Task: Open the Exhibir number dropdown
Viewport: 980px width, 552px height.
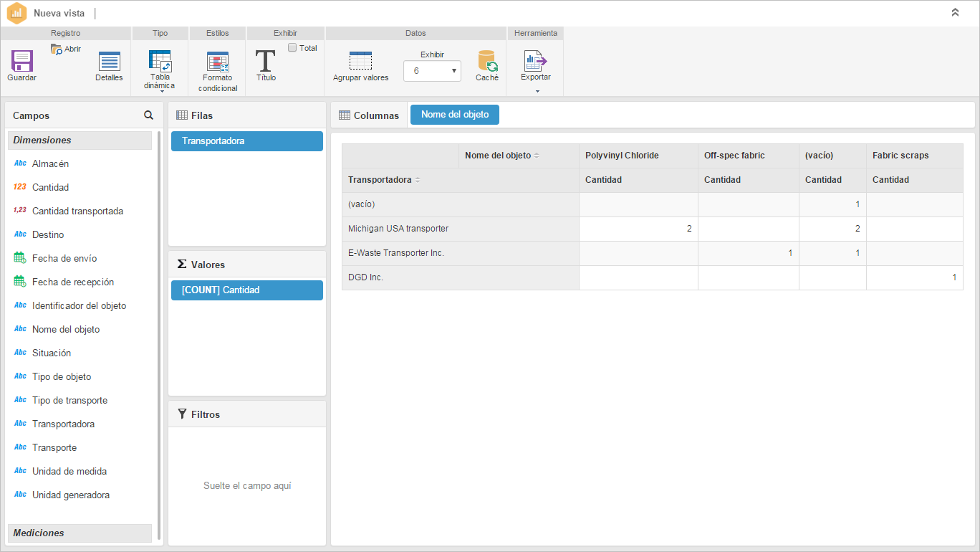Action: (x=432, y=71)
